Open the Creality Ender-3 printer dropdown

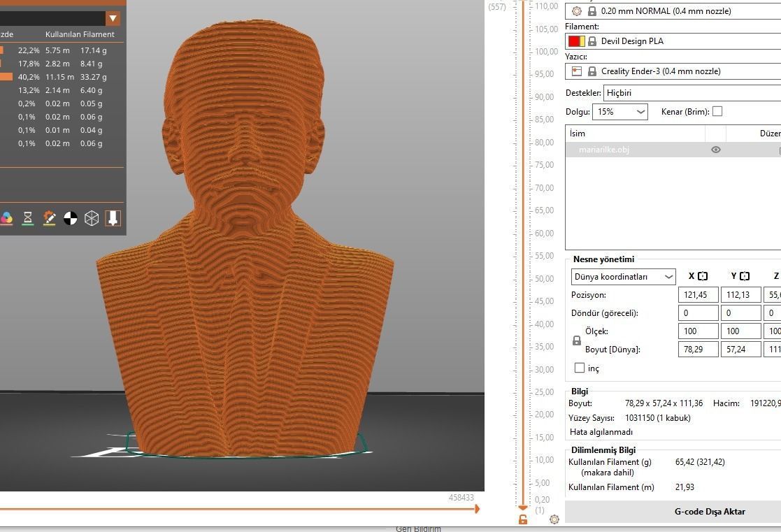673,71
